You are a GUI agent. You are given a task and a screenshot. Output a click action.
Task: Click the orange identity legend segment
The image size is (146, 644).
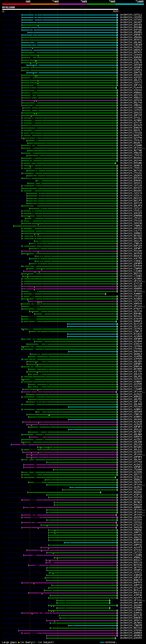[x=45, y=4]
